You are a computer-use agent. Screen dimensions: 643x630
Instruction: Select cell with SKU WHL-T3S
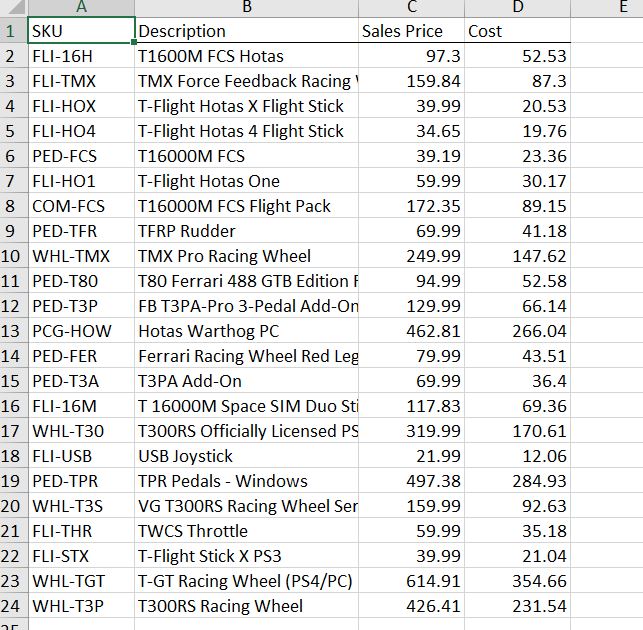(x=81, y=506)
